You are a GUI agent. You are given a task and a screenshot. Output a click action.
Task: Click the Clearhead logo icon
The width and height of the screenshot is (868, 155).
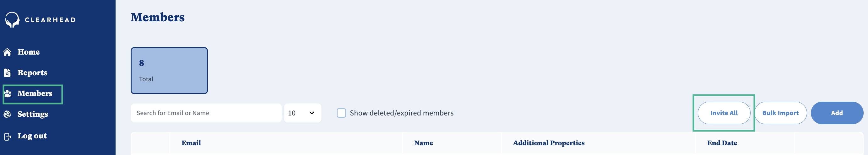click(12, 19)
